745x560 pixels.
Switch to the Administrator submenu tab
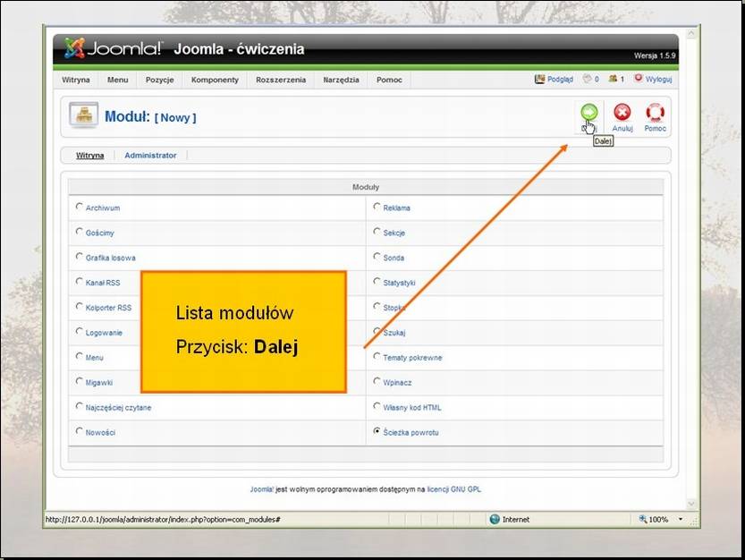click(x=150, y=156)
